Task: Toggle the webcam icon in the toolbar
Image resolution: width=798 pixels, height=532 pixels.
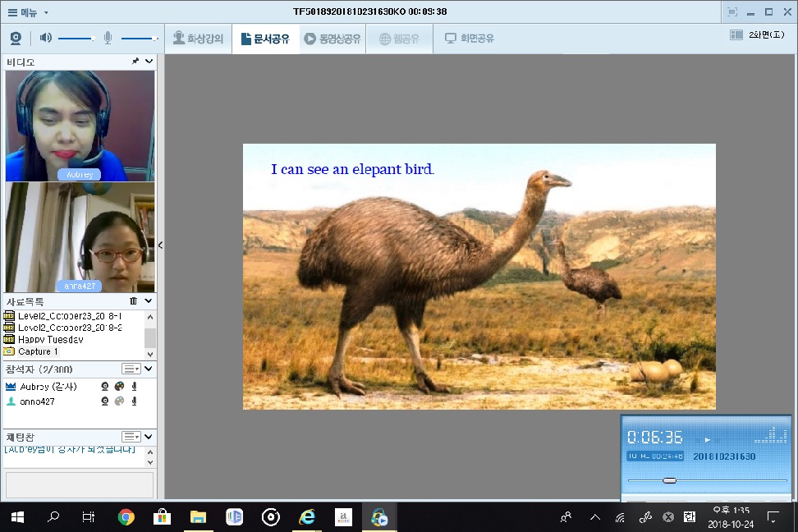Action: coord(16,38)
